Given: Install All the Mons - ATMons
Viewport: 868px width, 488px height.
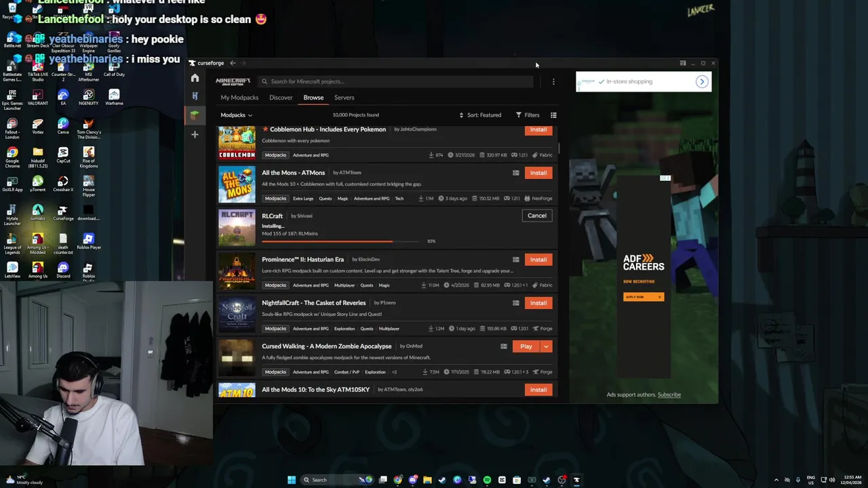Looking at the screenshot, I should tap(538, 173).
